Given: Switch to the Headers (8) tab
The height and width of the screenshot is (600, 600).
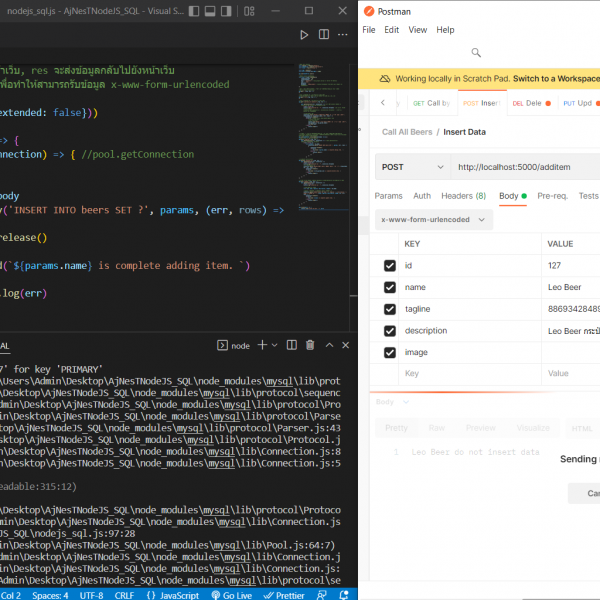Looking at the screenshot, I should (463, 196).
